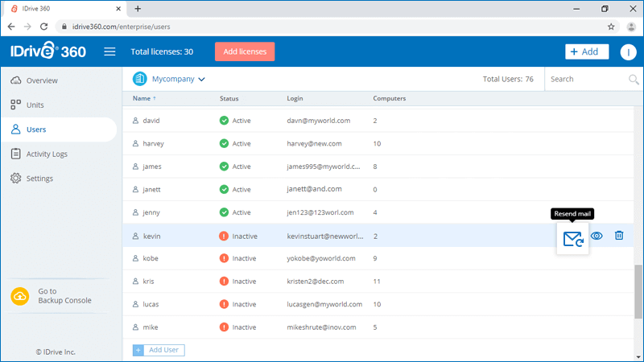Click the computers count 11 for kris

(377, 282)
